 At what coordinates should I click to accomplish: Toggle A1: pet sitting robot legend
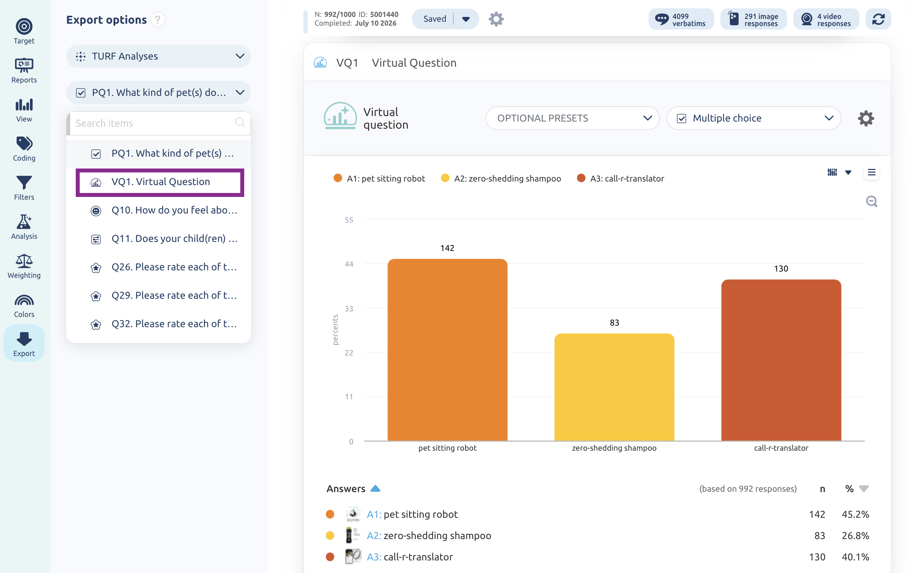tap(379, 178)
